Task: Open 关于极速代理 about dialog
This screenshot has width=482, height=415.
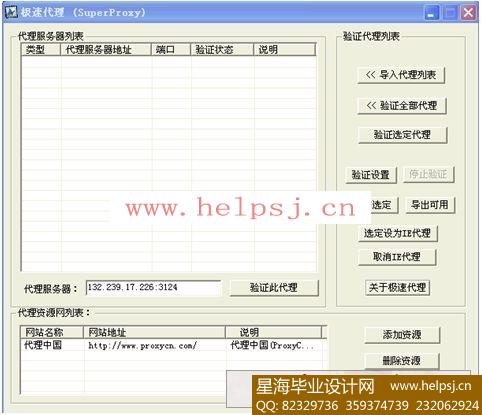Action: click(x=398, y=288)
